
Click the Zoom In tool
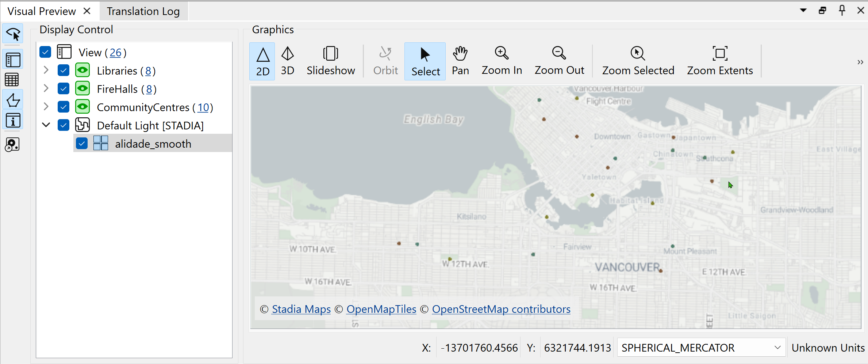(502, 61)
